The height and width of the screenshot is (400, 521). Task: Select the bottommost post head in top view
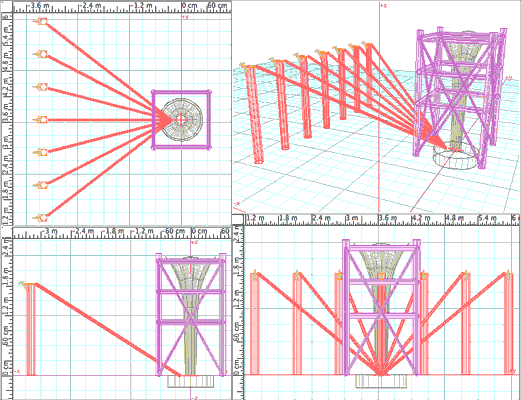pyautogui.click(x=41, y=218)
